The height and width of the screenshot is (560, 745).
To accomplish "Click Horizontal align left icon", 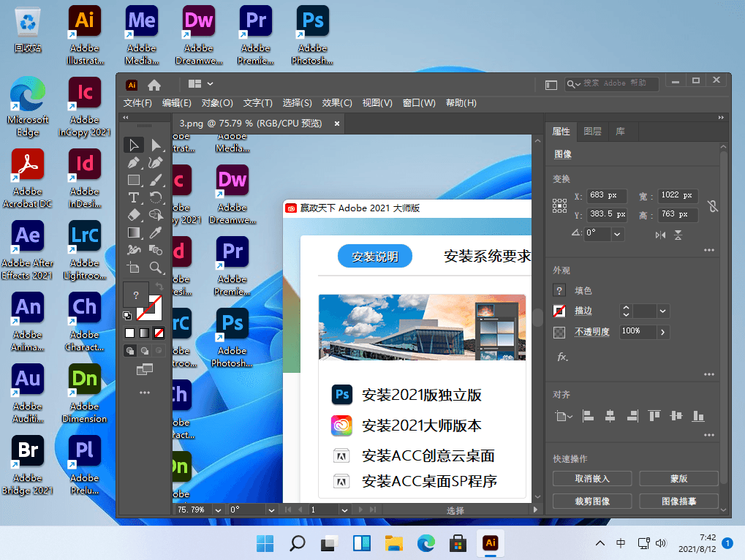I will tap(589, 416).
